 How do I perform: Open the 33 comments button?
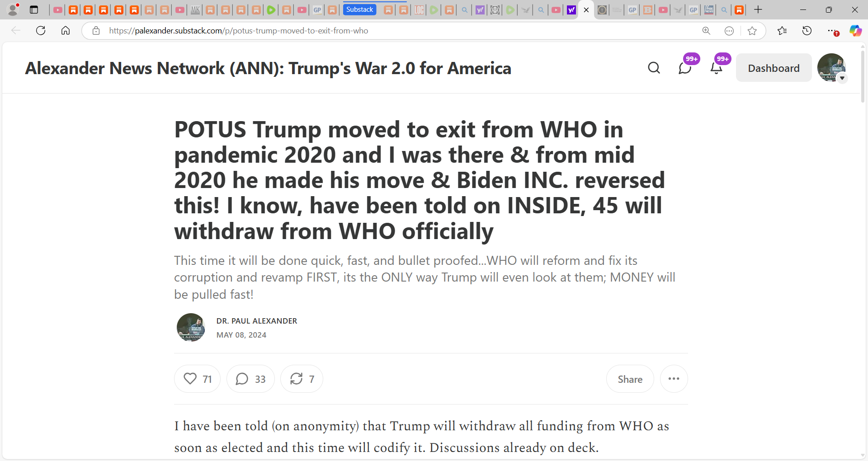[x=250, y=379]
